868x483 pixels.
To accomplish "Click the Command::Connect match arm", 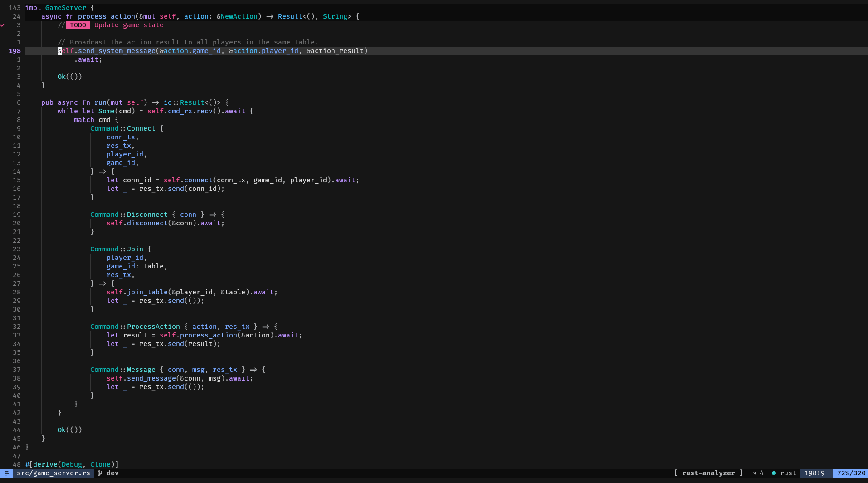I will click(122, 128).
